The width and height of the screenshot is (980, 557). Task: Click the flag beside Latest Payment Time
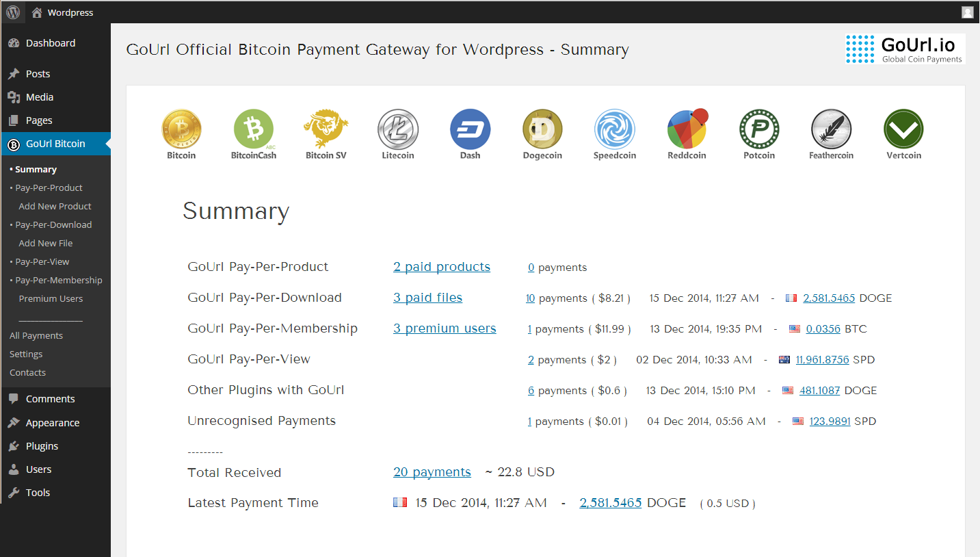pyautogui.click(x=400, y=502)
